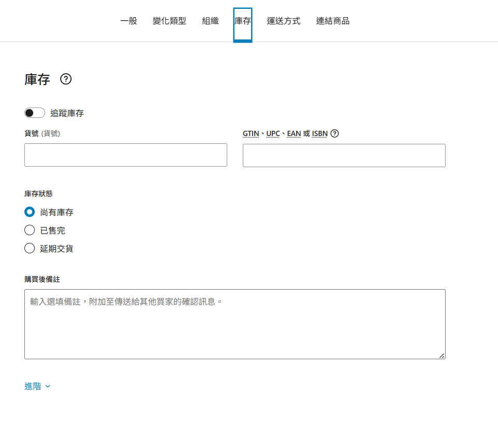Click the GTIN/UPC/EAN/ISBN help question mark icon

point(335,133)
